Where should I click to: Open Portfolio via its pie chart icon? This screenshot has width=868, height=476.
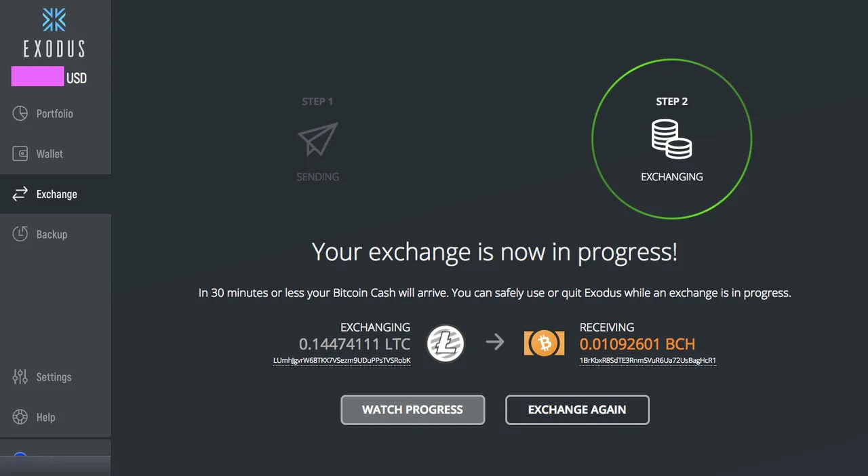click(x=20, y=113)
